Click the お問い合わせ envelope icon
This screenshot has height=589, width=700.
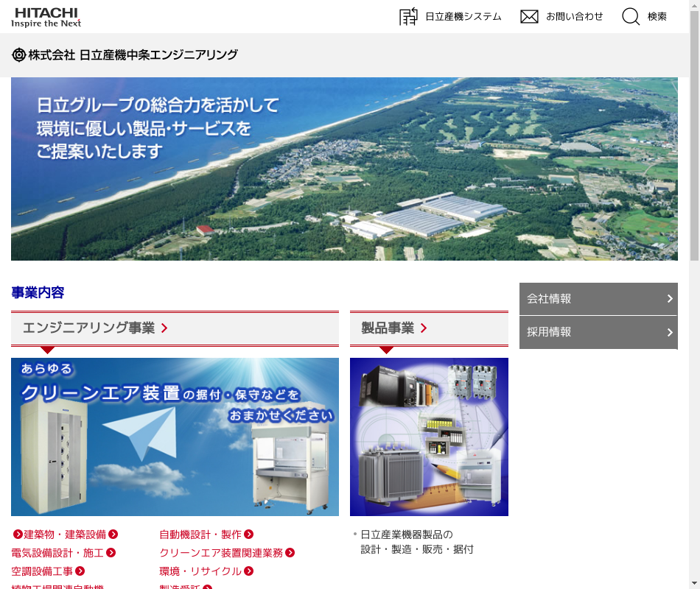click(529, 17)
